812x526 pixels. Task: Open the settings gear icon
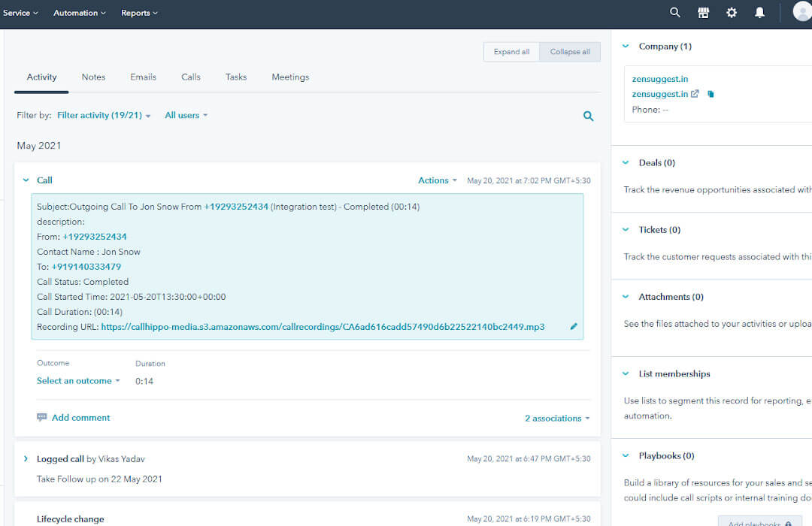[732, 13]
